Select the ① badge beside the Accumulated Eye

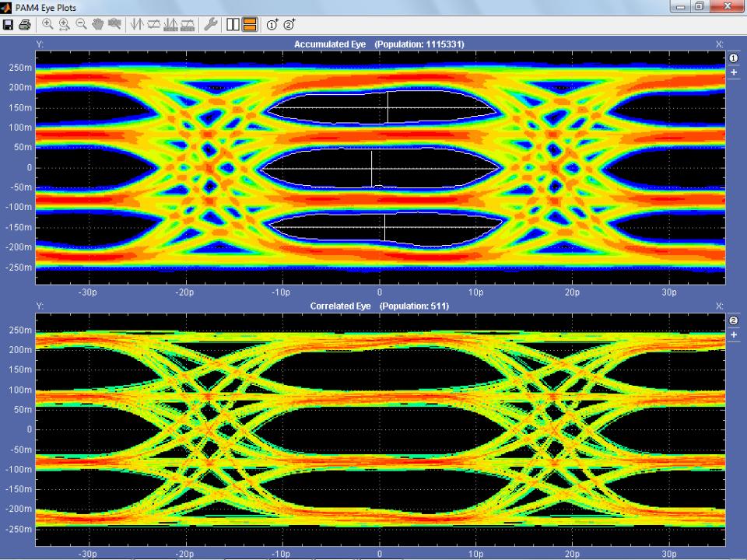point(734,57)
